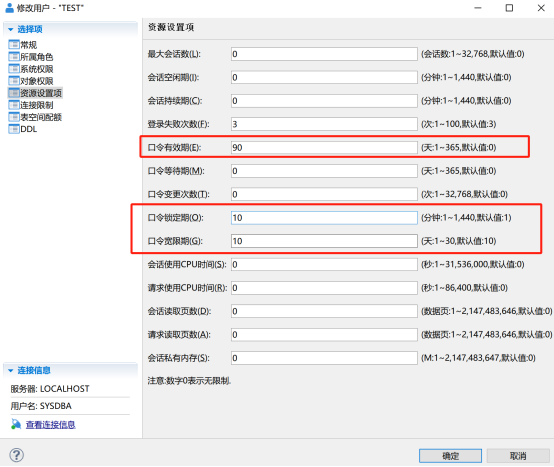Viewport: 554px width, 467px height.
Task: Click into the 登录失败次数 field
Action: 324,124
